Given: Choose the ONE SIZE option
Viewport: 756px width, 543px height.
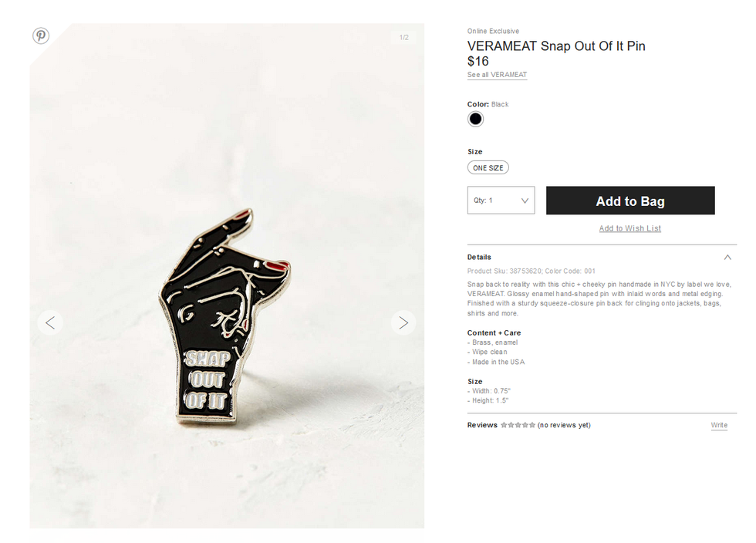Looking at the screenshot, I should click(488, 167).
